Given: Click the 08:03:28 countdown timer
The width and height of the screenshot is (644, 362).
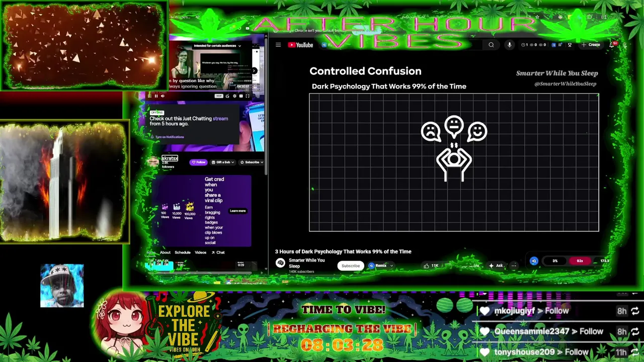Looking at the screenshot, I should pyautogui.click(x=342, y=345).
